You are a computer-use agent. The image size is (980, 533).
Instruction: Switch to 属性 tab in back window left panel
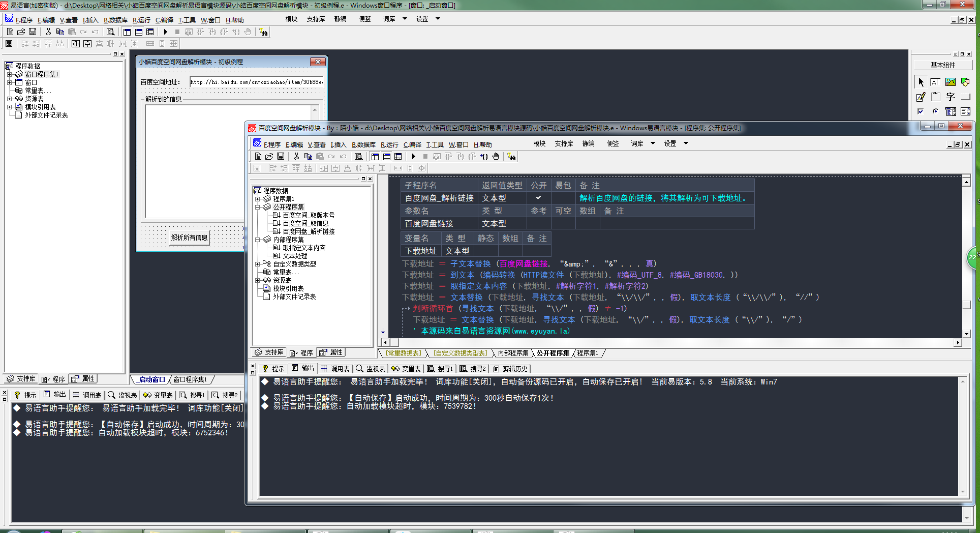pos(83,379)
